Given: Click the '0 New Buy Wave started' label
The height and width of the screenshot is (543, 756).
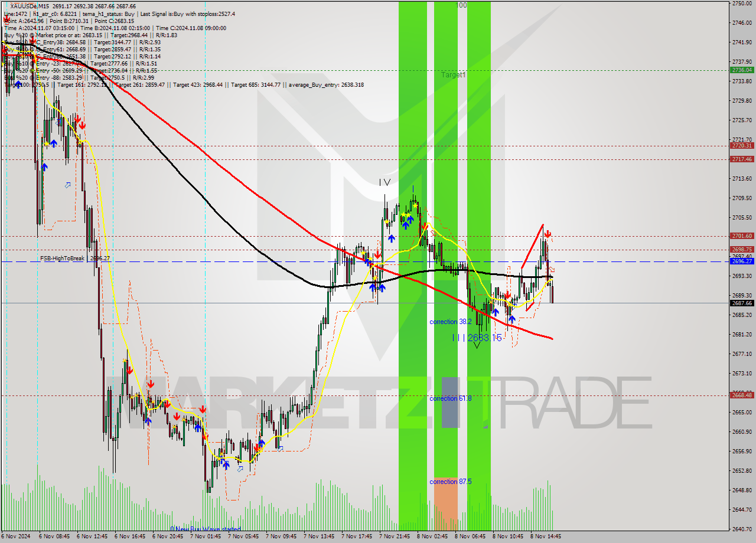Looking at the screenshot, I should click(206, 529).
